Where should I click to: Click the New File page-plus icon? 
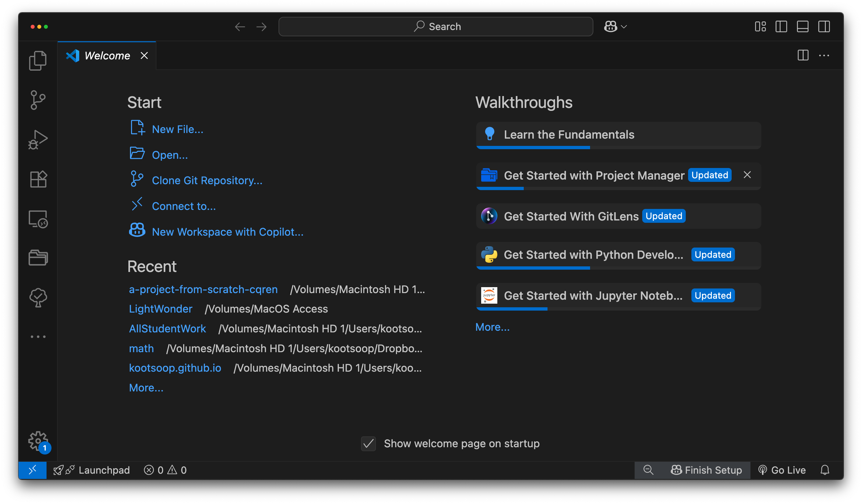137,128
